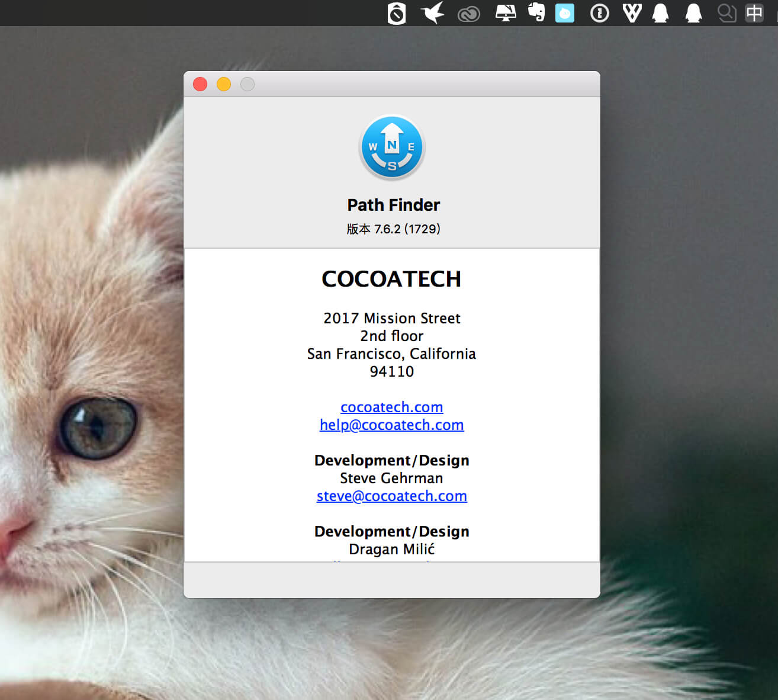
Task: Click the V-shaped logo menu bar icon
Action: pos(632,13)
